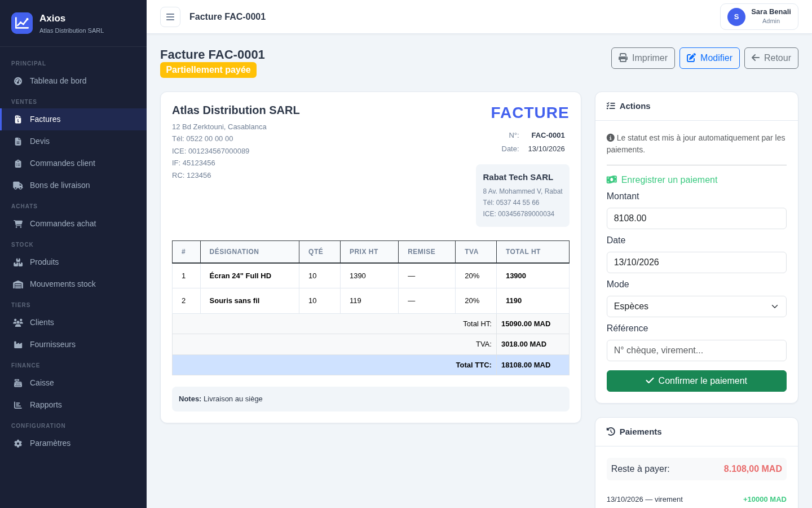Navigate to Caisse in sidebar
This screenshot has height=508, width=812.
(x=73, y=383)
